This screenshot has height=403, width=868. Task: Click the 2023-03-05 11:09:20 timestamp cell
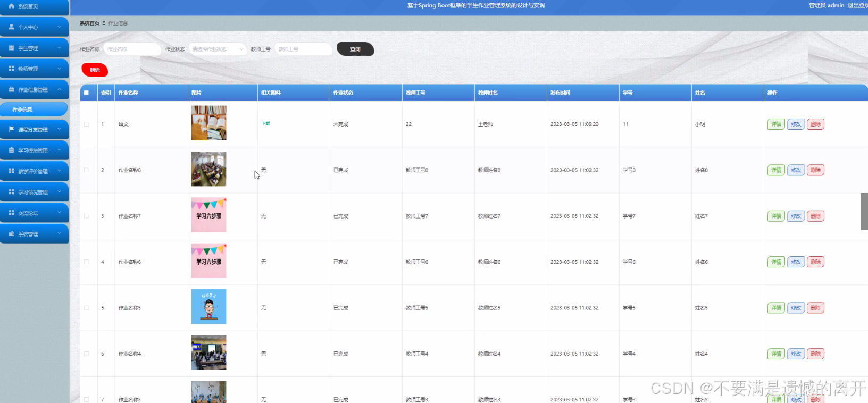point(574,124)
